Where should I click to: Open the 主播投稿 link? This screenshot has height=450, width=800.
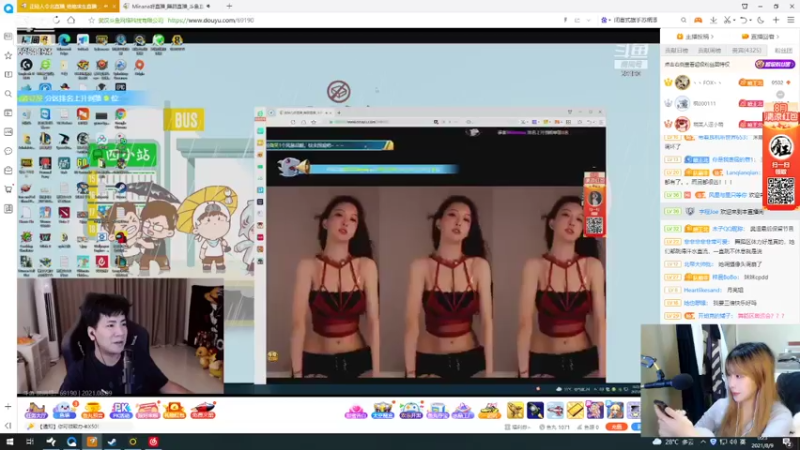(x=695, y=37)
